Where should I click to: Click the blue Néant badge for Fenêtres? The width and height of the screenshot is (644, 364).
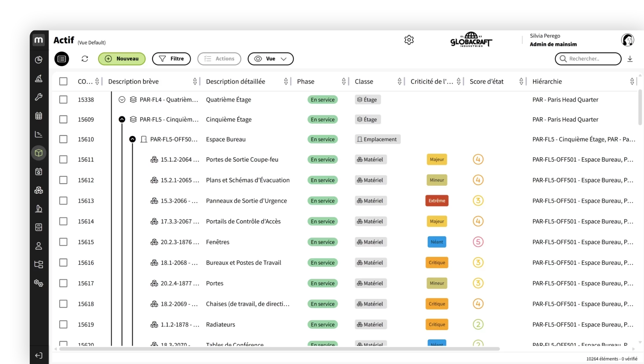coord(437,242)
